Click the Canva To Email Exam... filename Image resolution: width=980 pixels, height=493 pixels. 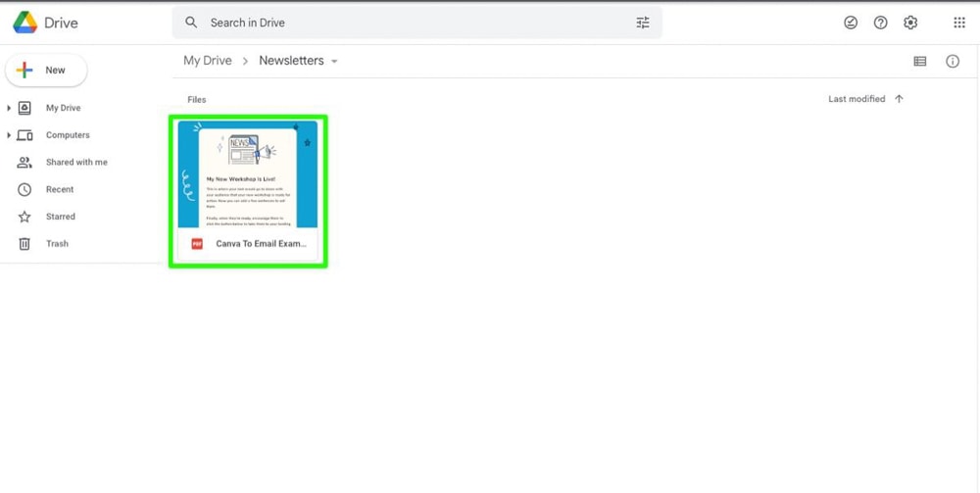[262, 244]
